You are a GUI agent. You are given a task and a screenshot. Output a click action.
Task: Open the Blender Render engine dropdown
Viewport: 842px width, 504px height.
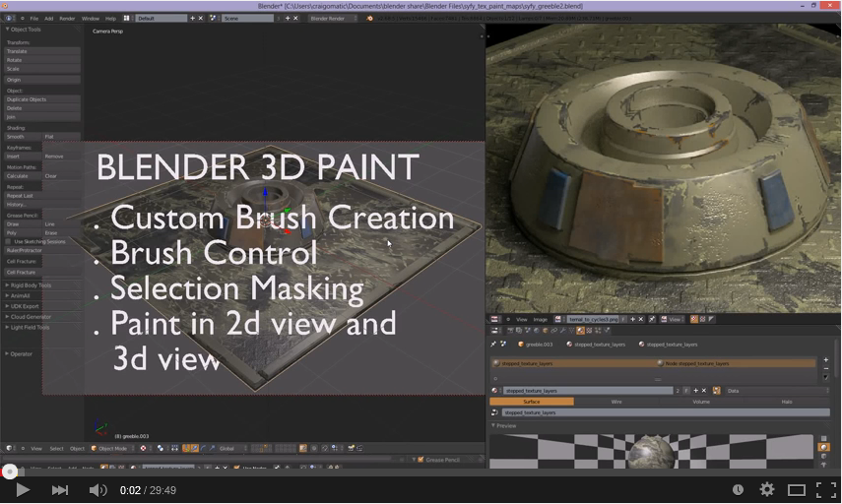point(332,19)
